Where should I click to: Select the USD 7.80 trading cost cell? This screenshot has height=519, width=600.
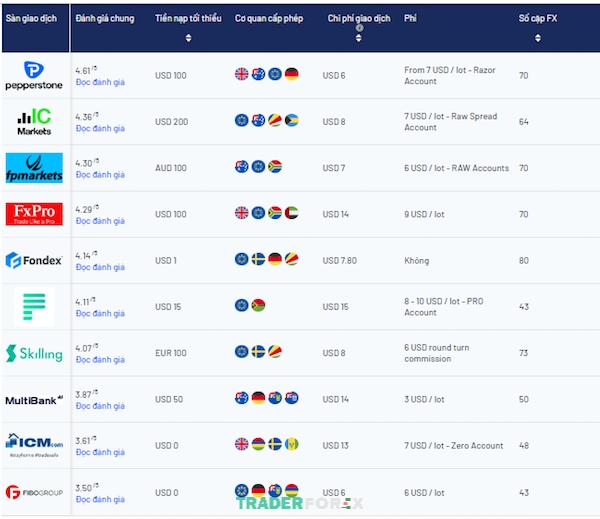(x=339, y=261)
